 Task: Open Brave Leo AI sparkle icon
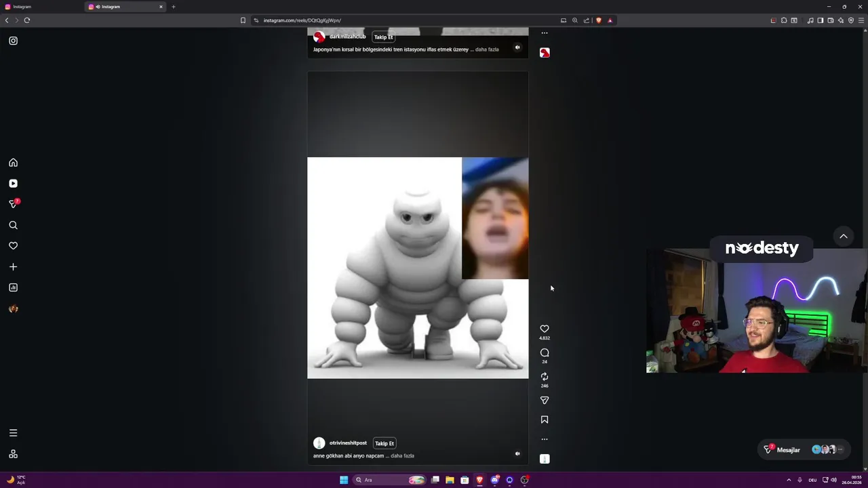click(841, 20)
